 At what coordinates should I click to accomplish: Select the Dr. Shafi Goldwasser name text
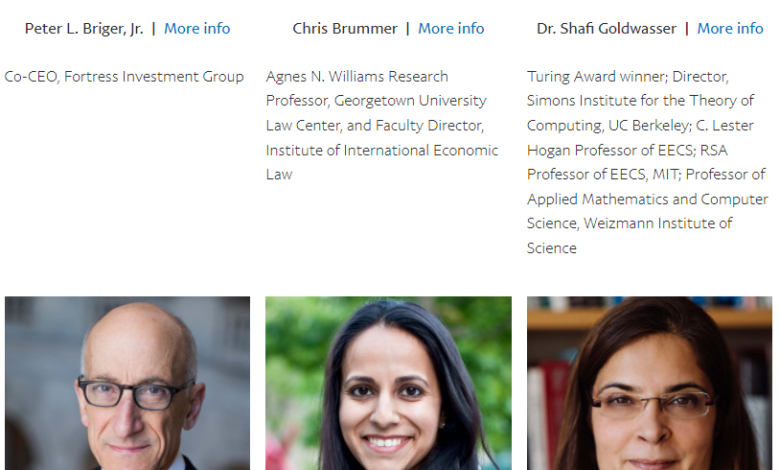tap(606, 28)
